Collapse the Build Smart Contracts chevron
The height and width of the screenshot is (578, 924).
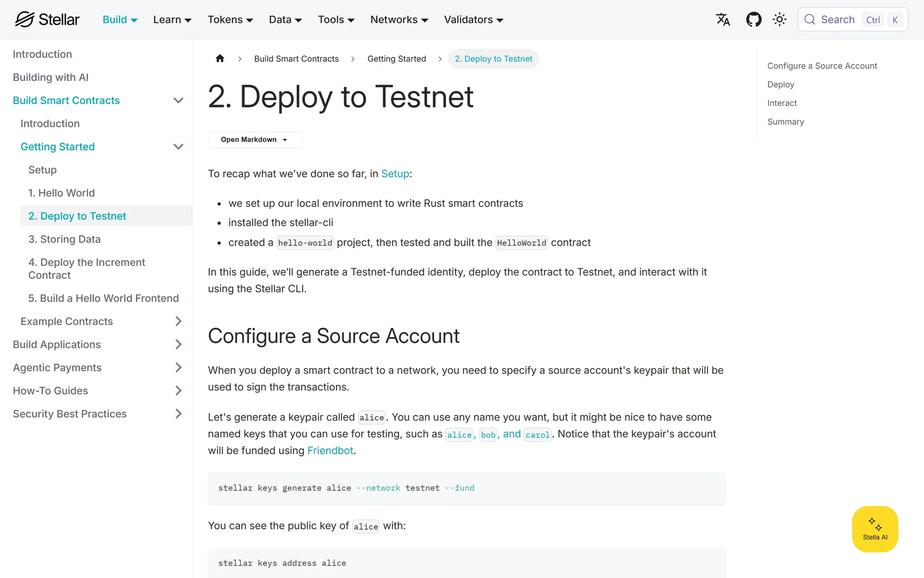178,100
